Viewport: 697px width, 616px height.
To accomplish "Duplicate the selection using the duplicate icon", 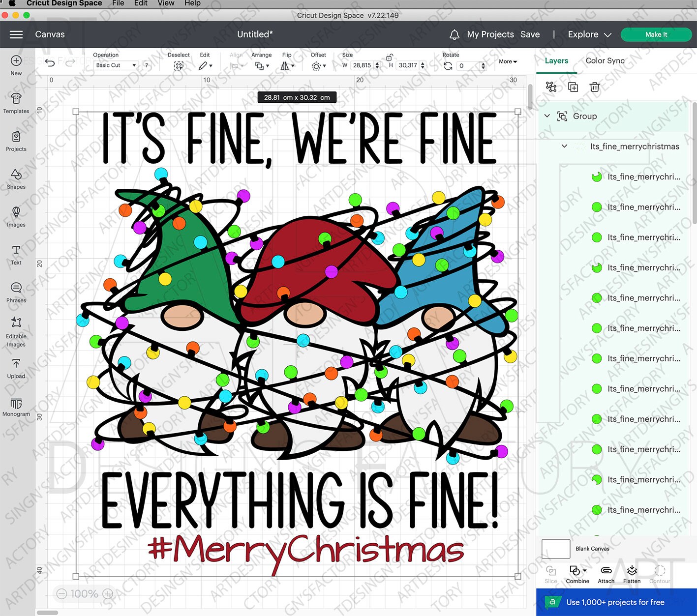I will pyautogui.click(x=573, y=87).
